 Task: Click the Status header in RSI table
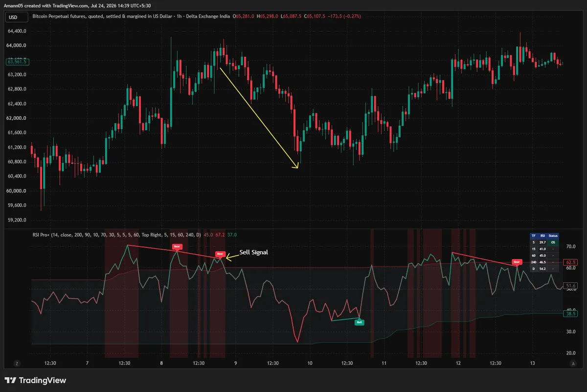click(553, 236)
